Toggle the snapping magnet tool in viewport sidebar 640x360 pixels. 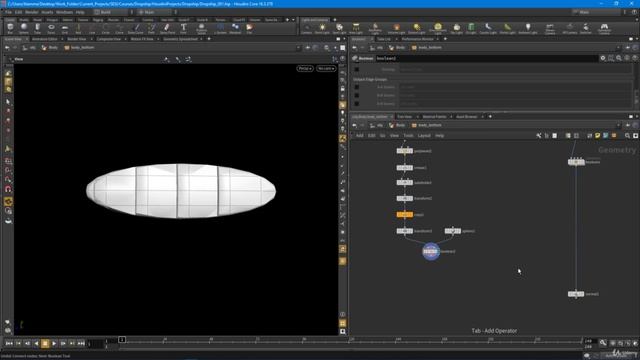pos(8,189)
